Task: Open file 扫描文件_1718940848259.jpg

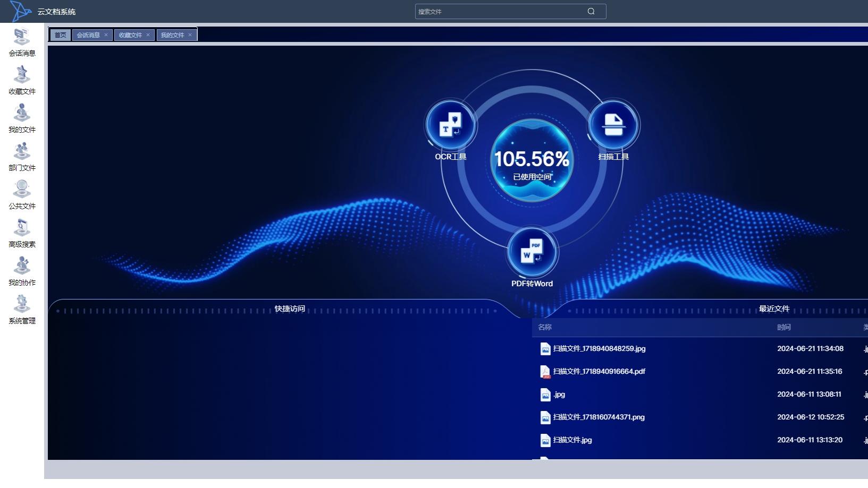Action: tap(599, 349)
